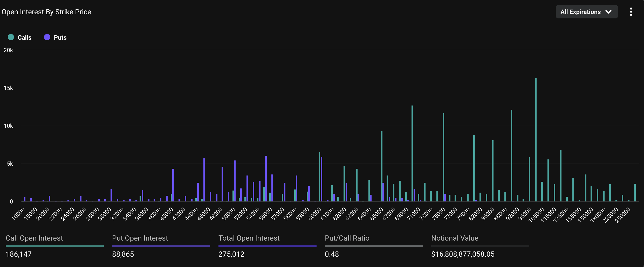Image resolution: width=644 pixels, height=267 pixels.
Task: Toggle the Calls series legend label
Action: coord(24,38)
